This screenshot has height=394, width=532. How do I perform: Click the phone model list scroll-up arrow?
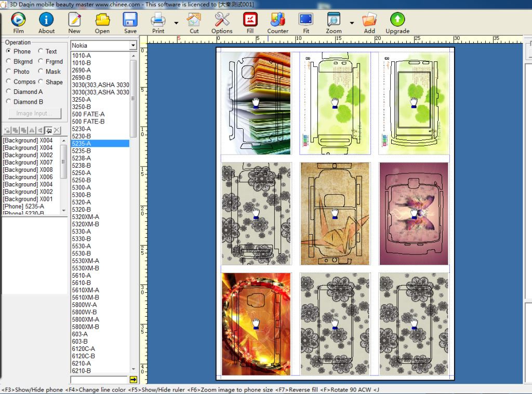(134, 56)
